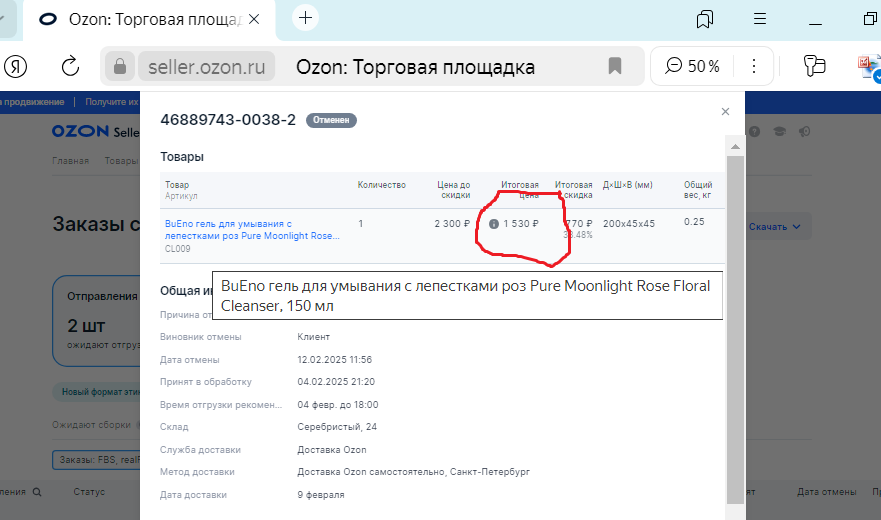This screenshot has height=520, width=881.
Task: Click the dialog vertical scrollbar thumb
Action: coord(735,329)
